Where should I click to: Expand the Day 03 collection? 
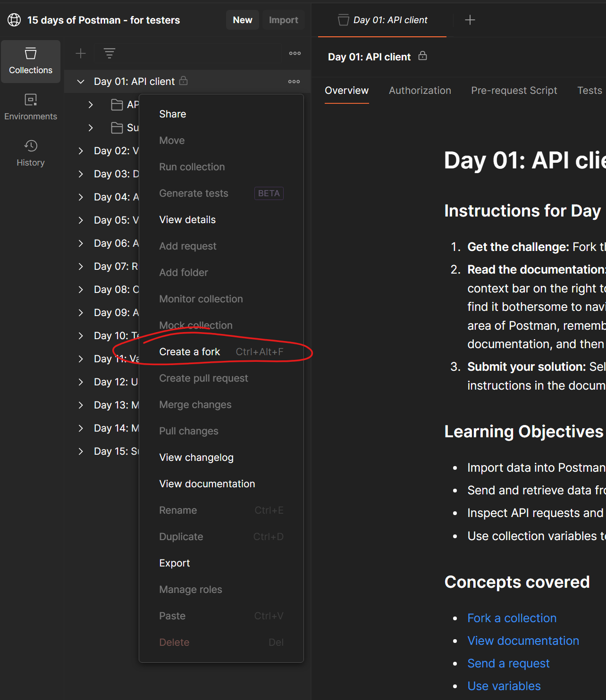coord(81,174)
